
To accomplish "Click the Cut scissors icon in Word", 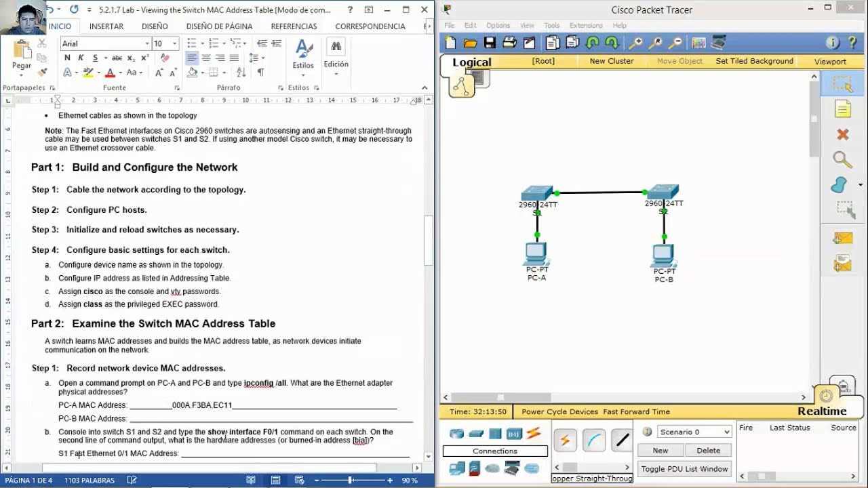I will [x=43, y=43].
